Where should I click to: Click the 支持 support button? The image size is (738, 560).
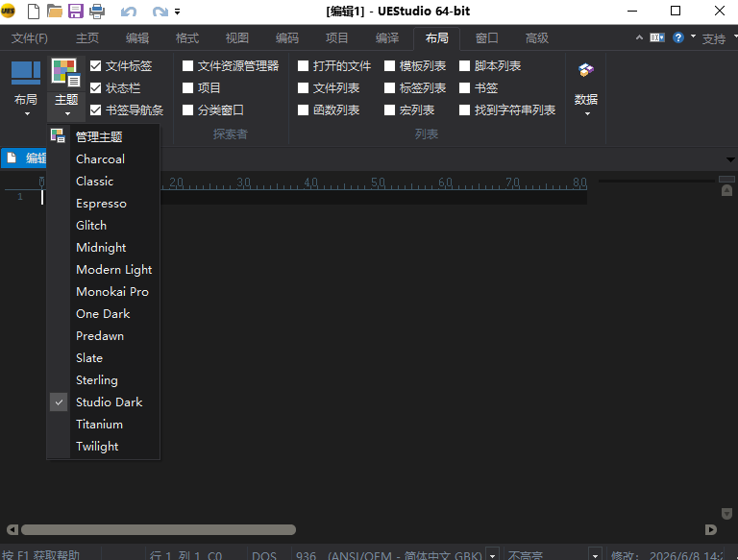(714, 38)
